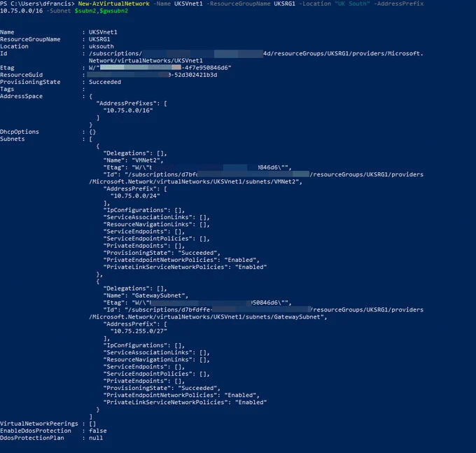This screenshot has width=476, height=453.
Task: Select the $subn2,$gwsubn2 variable text
Action: tap(101, 11)
